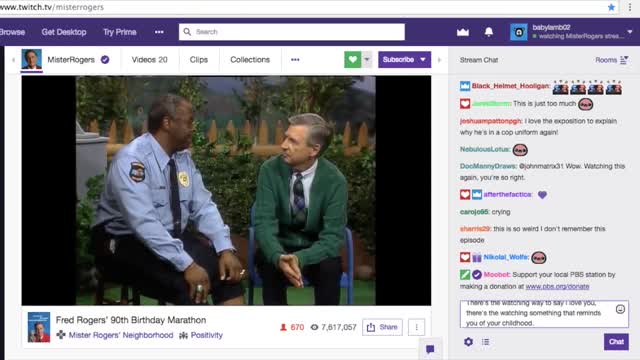Open the www.pbs.org/donate link

557,287
